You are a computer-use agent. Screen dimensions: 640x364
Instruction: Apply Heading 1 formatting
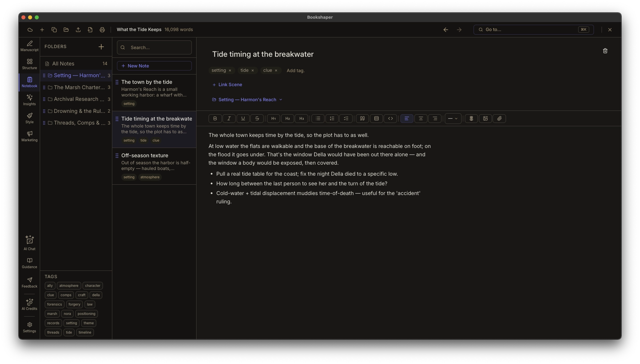pos(273,119)
